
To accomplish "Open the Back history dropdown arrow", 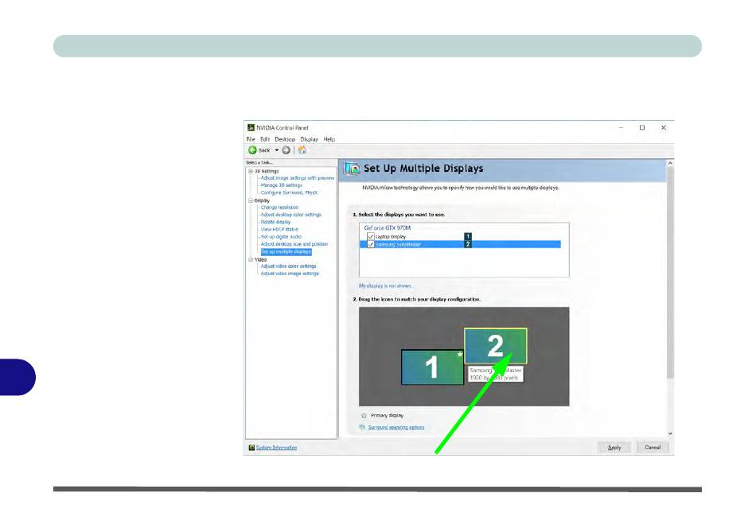I will point(277,150).
